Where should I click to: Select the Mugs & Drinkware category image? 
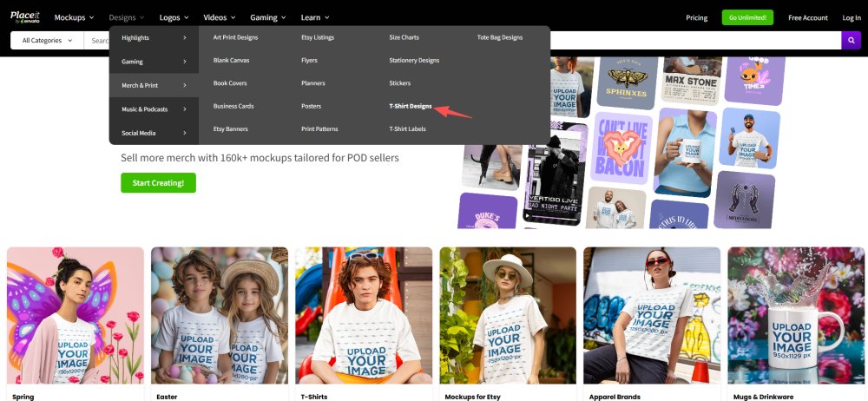pos(796,315)
